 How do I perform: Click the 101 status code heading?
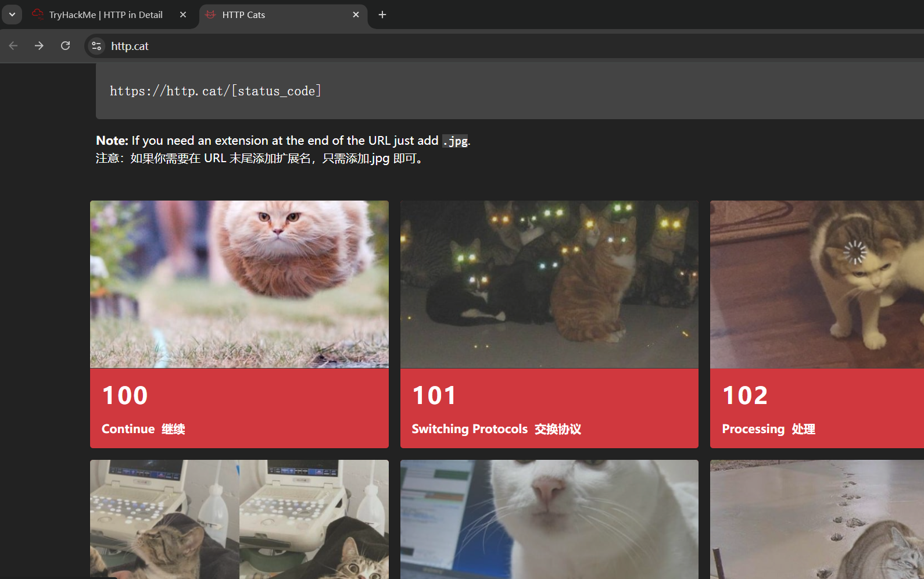coord(434,395)
